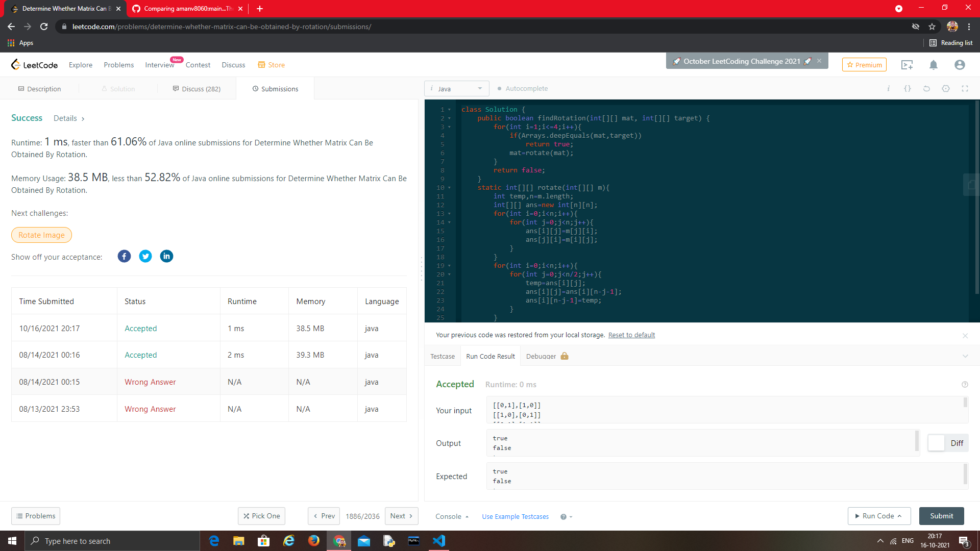The height and width of the screenshot is (551, 980).
Task: Click the Submit button
Action: coord(941,516)
